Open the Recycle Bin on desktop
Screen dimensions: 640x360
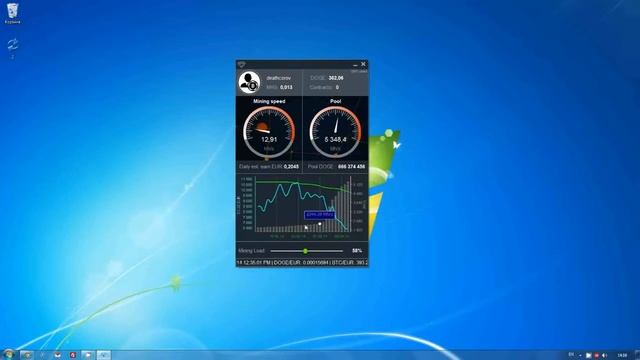13,13
